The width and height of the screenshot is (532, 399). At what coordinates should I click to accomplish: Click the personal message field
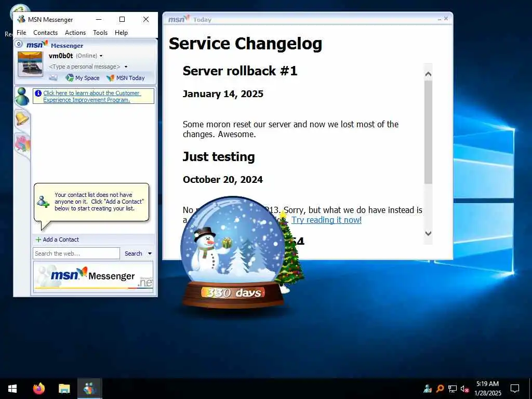[x=85, y=66]
